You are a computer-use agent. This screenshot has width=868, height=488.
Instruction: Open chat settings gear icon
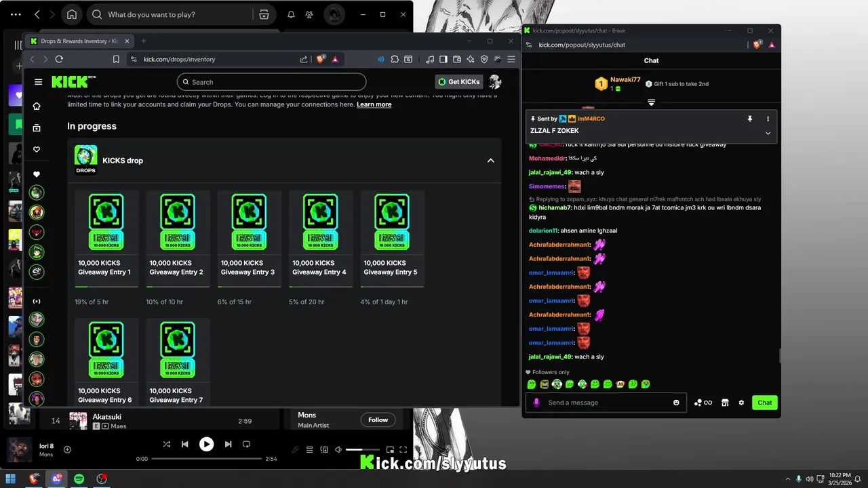click(x=741, y=403)
